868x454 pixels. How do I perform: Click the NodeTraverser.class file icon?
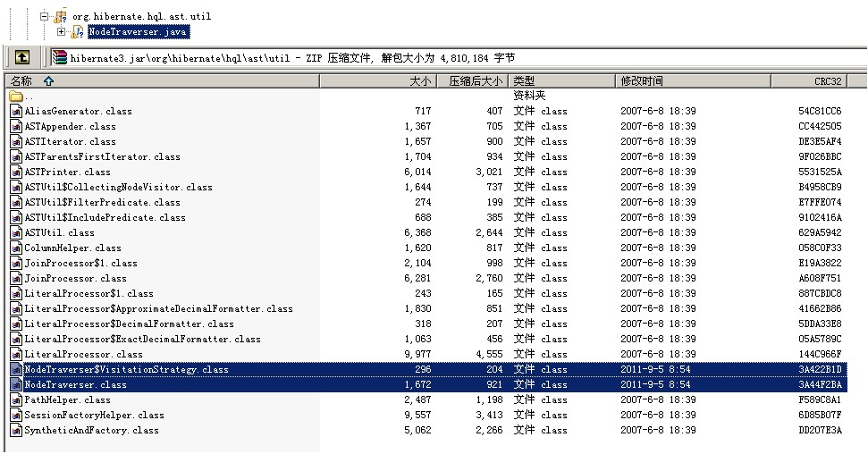tap(16, 385)
